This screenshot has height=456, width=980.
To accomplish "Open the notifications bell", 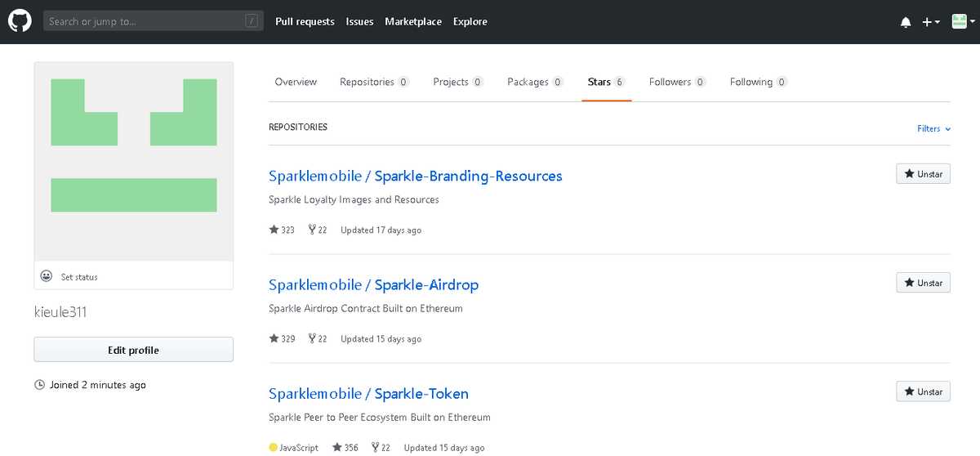I will pyautogui.click(x=906, y=22).
